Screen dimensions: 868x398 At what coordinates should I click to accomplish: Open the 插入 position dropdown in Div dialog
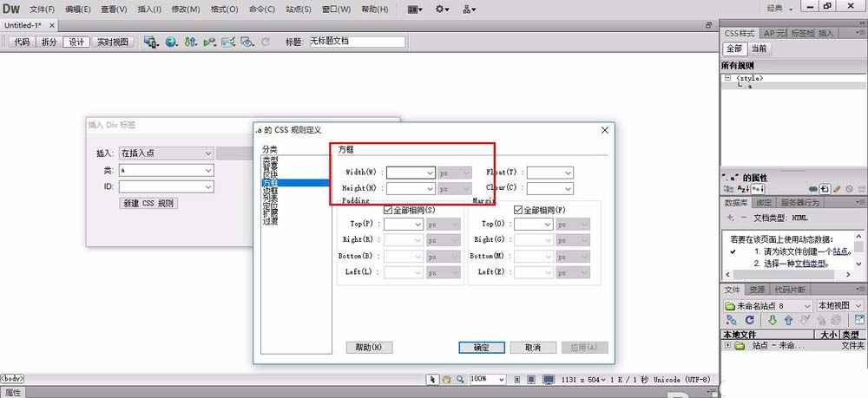pos(207,153)
